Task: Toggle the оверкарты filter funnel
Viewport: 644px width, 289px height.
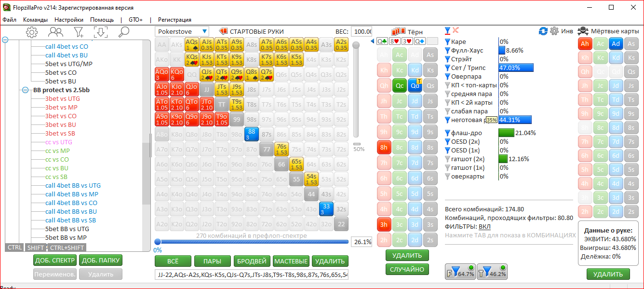Action: (x=447, y=177)
